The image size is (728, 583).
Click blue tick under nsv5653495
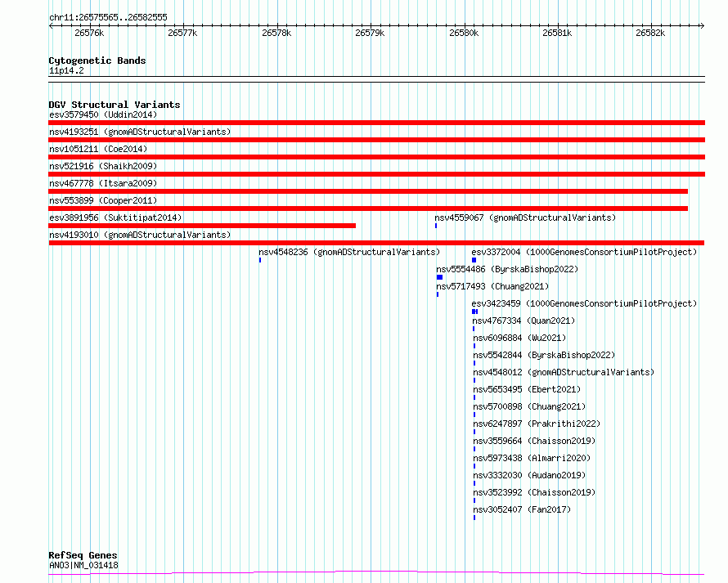click(x=474, y=397)
